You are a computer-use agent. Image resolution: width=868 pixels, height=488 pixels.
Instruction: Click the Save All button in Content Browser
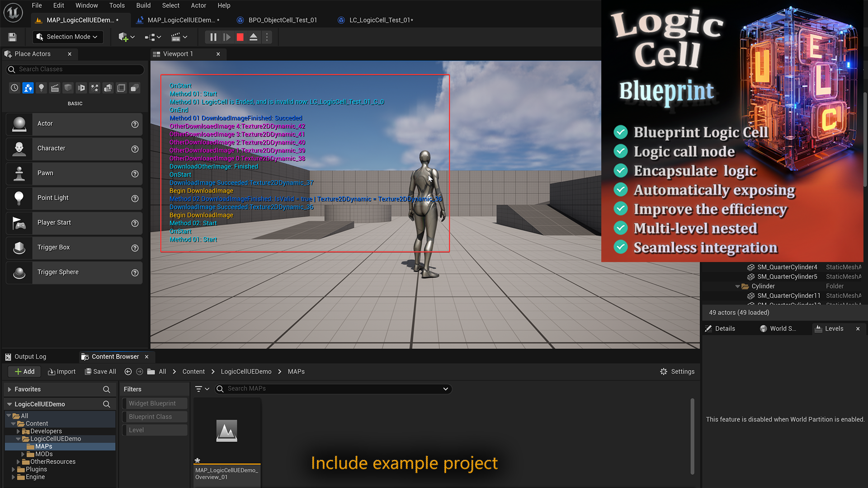click(x=100, y=371)
